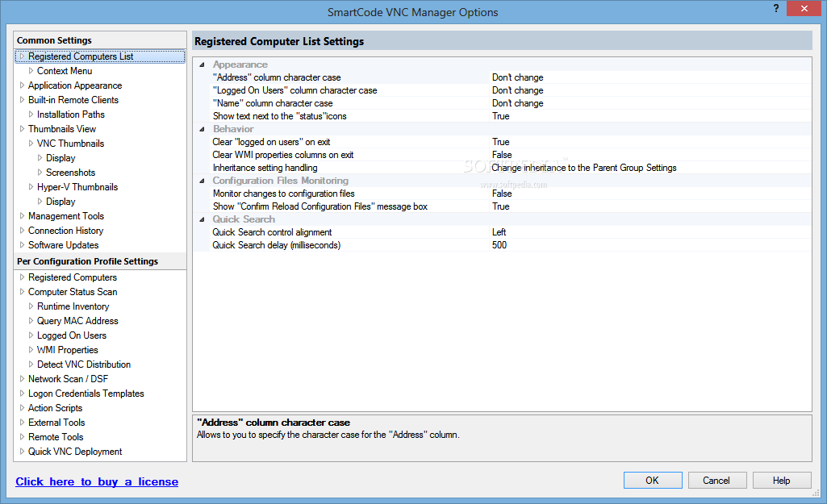The width and height of the screenshot is (827, 504).
Task: Open WMI Properties settings
Action: (68, 349)
